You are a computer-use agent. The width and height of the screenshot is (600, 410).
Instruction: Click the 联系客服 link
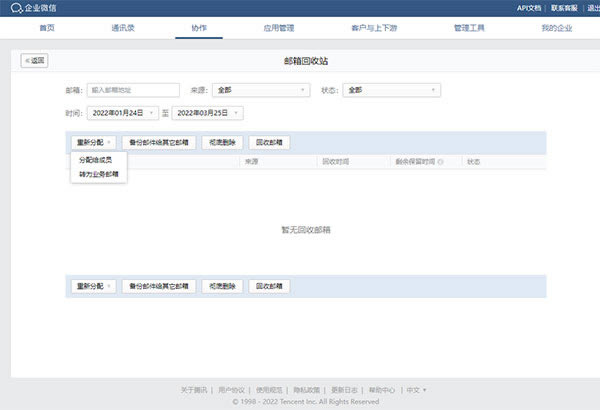564,8
